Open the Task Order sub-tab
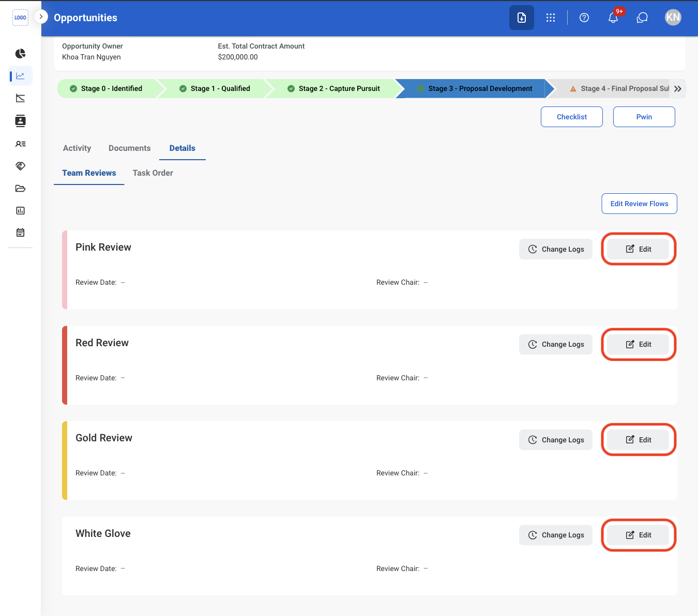Screen dimensions: 698x616 (x=153, y=173)
